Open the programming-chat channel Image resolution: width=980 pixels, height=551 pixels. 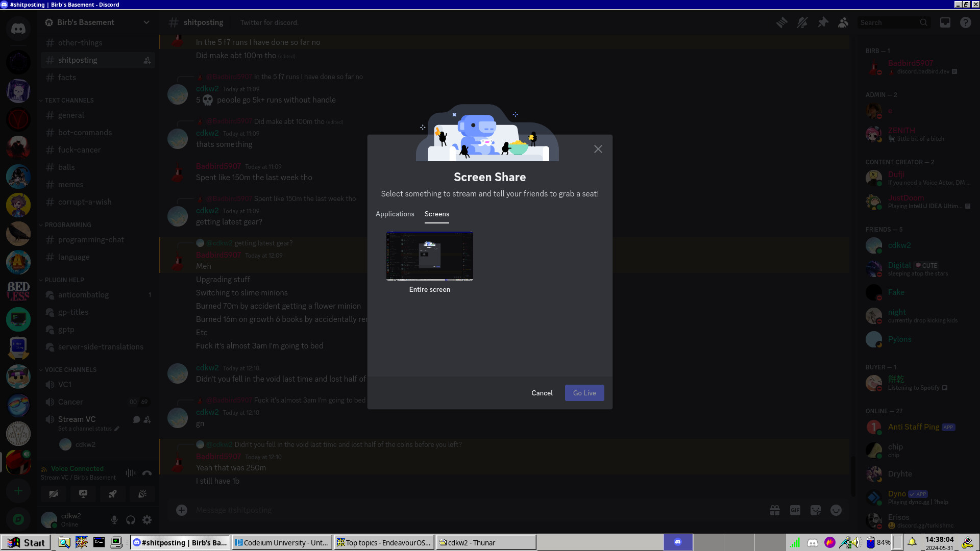click(98, 240)
